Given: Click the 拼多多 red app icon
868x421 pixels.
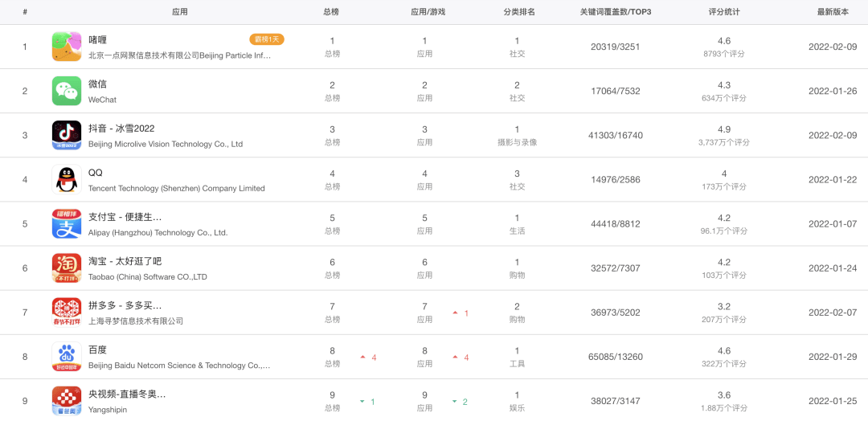Looking at the screenshot, I should pyautogui.click(x=67, y=313).
